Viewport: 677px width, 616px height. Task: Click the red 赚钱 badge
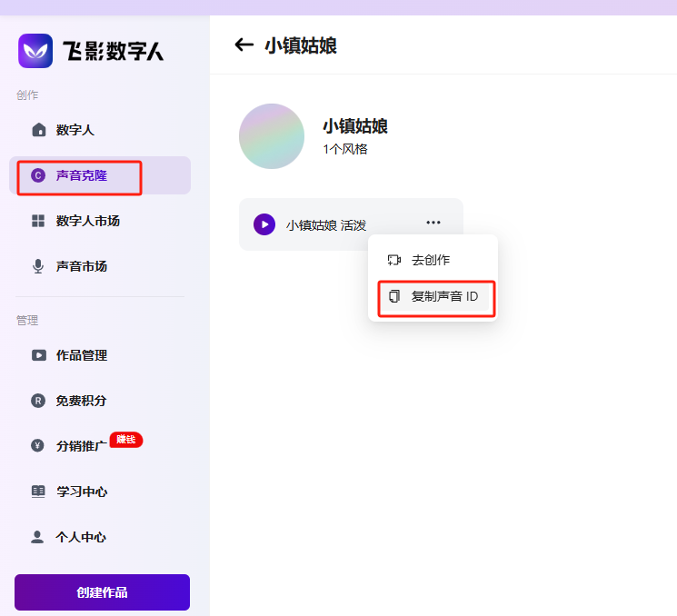click(x=126, y=440)
